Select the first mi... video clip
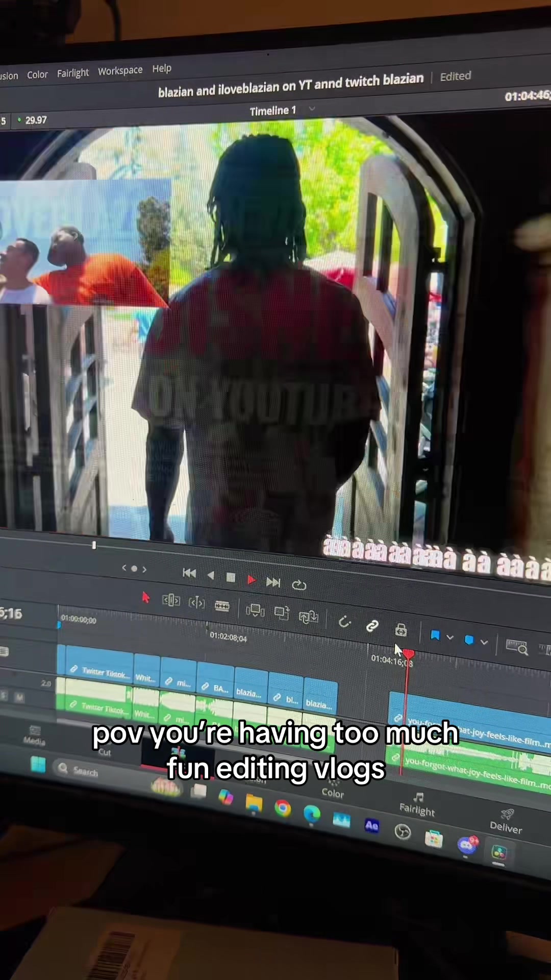Screen dimensions: 551x980 [179, 675]
